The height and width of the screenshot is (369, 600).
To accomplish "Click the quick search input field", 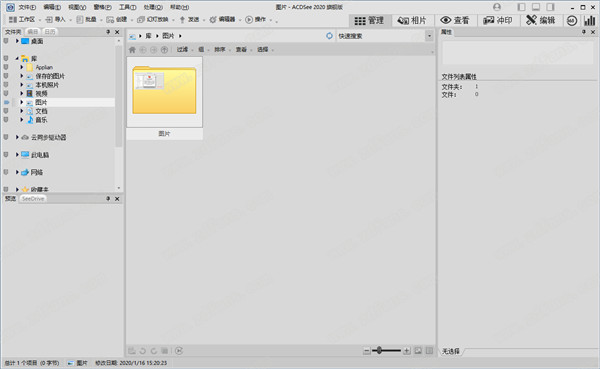I will tap(380, 36).
